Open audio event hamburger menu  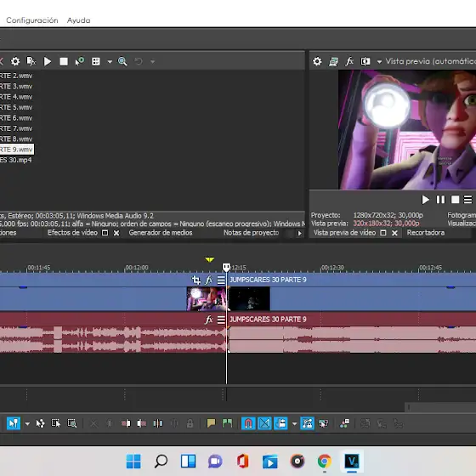pos(221,320)
